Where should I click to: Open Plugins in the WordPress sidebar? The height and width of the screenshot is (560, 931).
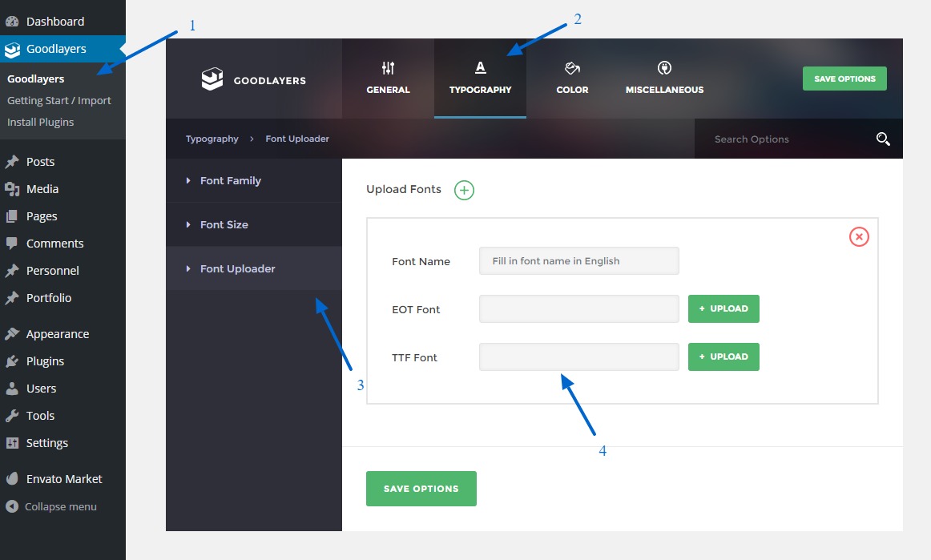pyautogui.click(x=45, y=361)
